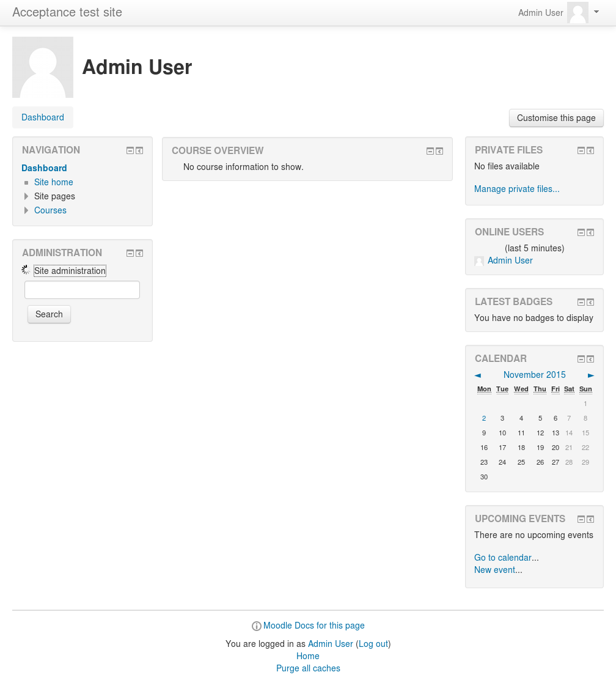
Task: Click the footer Home link
Action: click(x=308, y=657)
